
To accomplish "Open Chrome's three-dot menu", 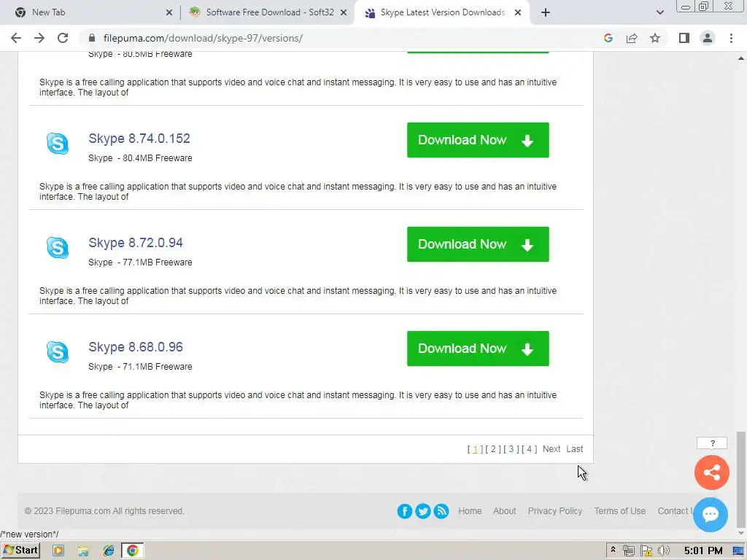I will click(x=731, y=38).
